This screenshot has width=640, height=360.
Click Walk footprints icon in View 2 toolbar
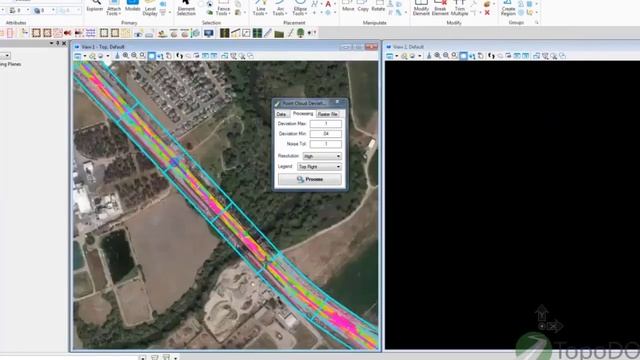pos(491,56)
